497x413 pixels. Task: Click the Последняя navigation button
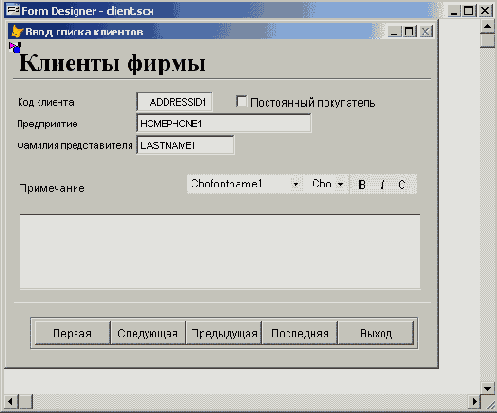tap(300, 333)
